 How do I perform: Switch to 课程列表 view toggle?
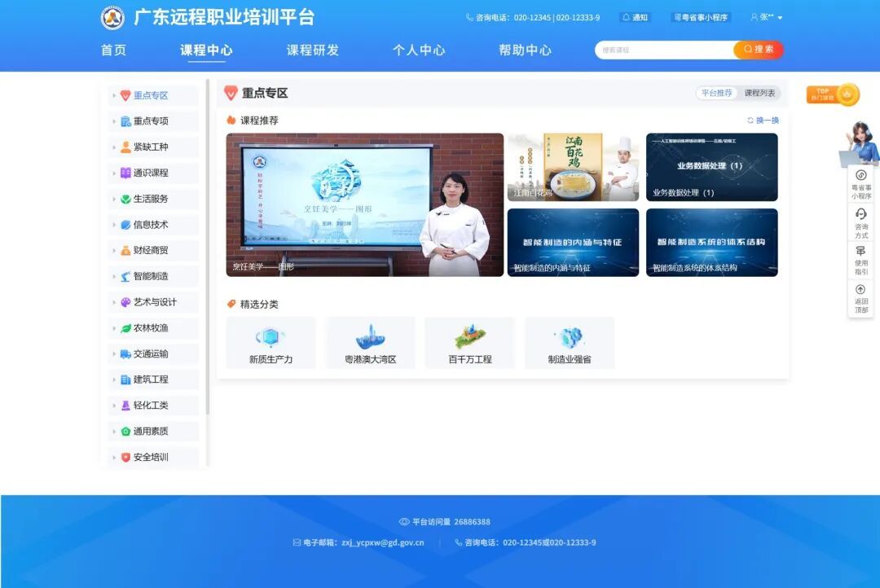pyautogui.click(x=759, y=93)
